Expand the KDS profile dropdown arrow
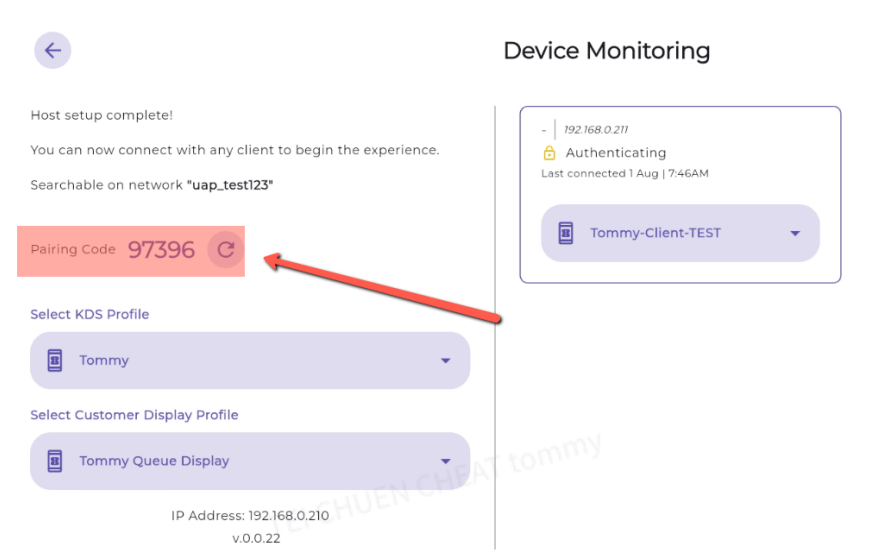The height and width of the screenshot is (554, 891). point(446,361)
